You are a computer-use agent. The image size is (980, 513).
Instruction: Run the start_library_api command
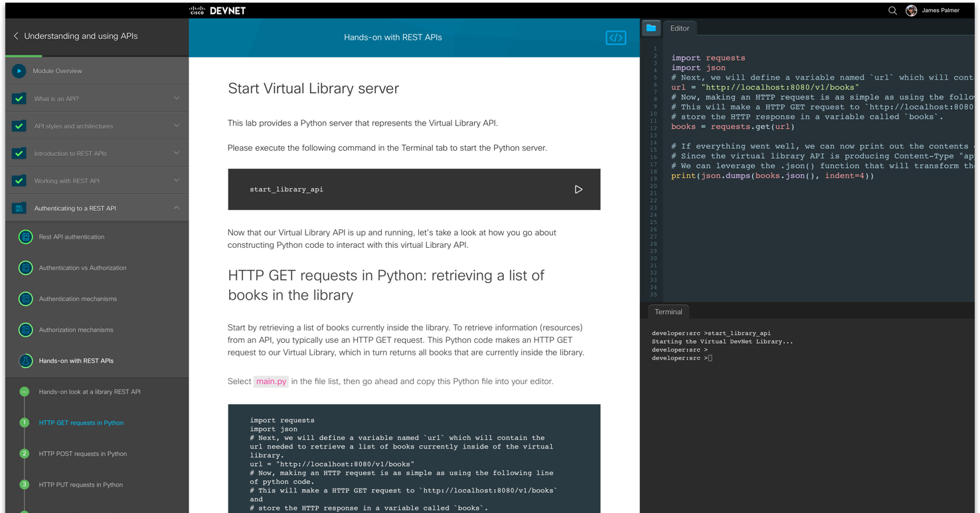578,189
